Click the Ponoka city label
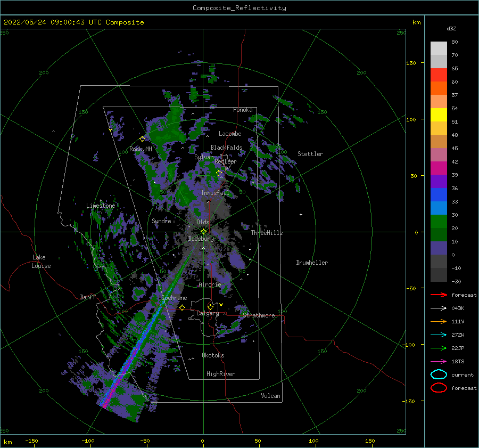 point(243,110)
